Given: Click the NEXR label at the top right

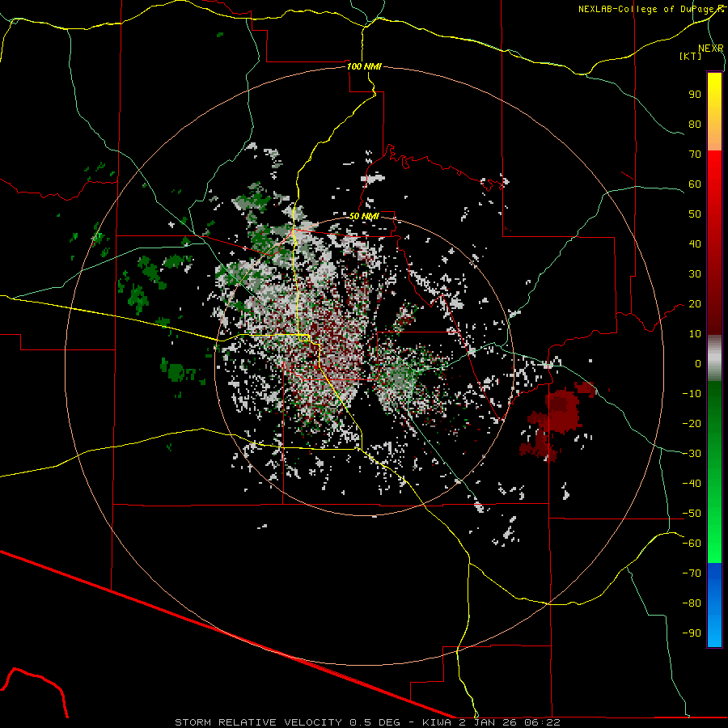Looking at the screenshot, I should point(711,49).
